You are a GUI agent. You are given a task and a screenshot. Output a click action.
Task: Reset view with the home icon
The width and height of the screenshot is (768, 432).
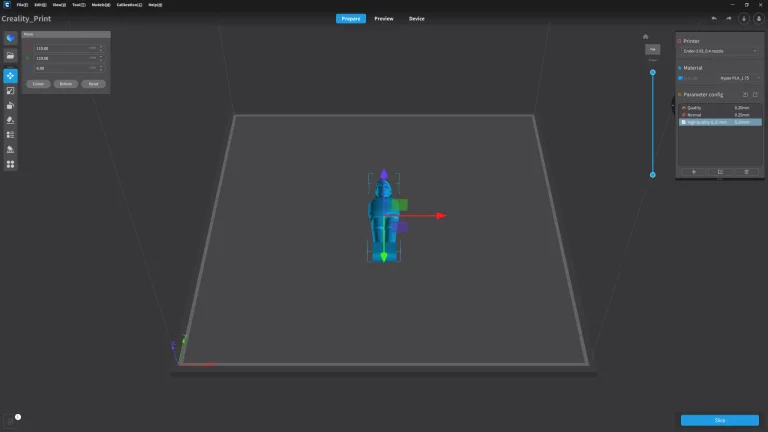point(646,37)
